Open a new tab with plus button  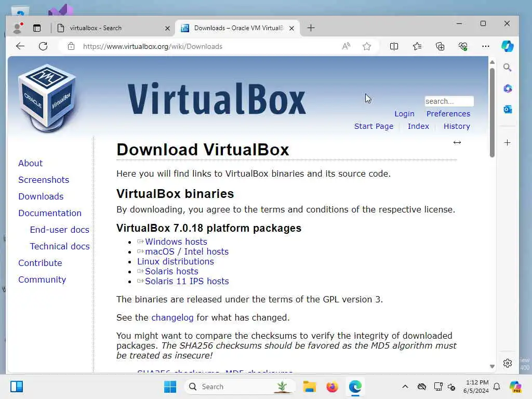coord(311,28)
